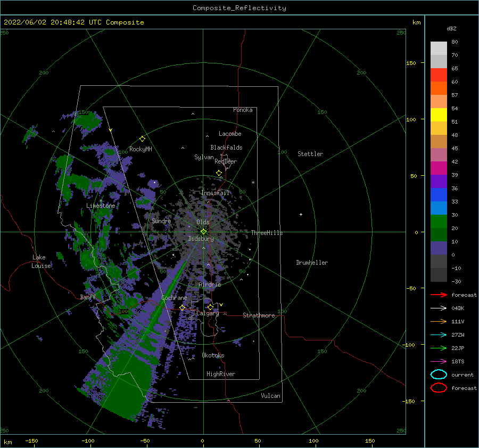Click the yellow diamond marker above Calgary
The image size is (479, 448).
(210, 307)
